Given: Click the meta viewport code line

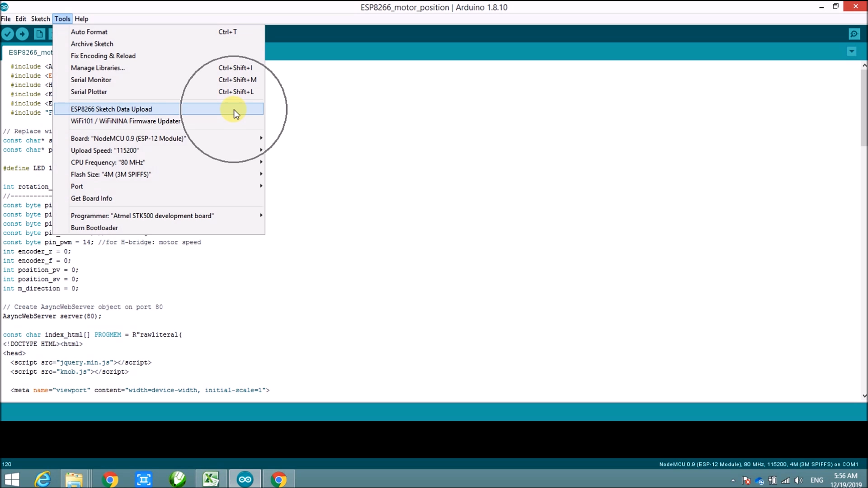Looking at the screenshot, I should [140, 390].
